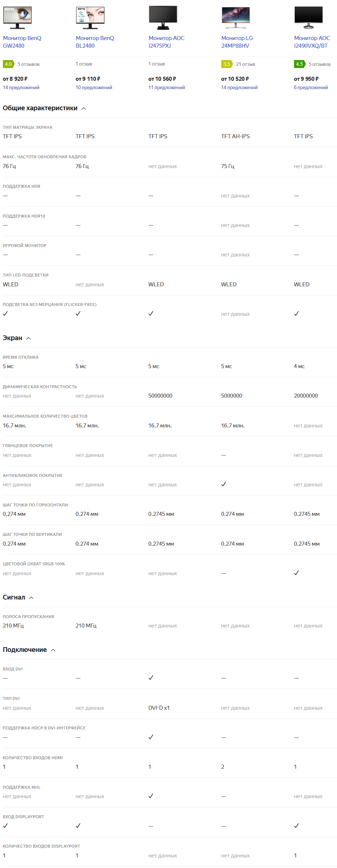Image resolution: width=337 pixels, height=868 pixels.
Task: Collapse the Сигнал section
Action: [x=31, y=598]
